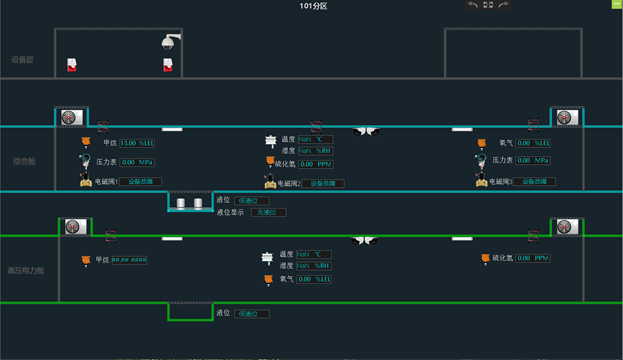
Task: Click the back arrow navigation icon
Action: 473,5
